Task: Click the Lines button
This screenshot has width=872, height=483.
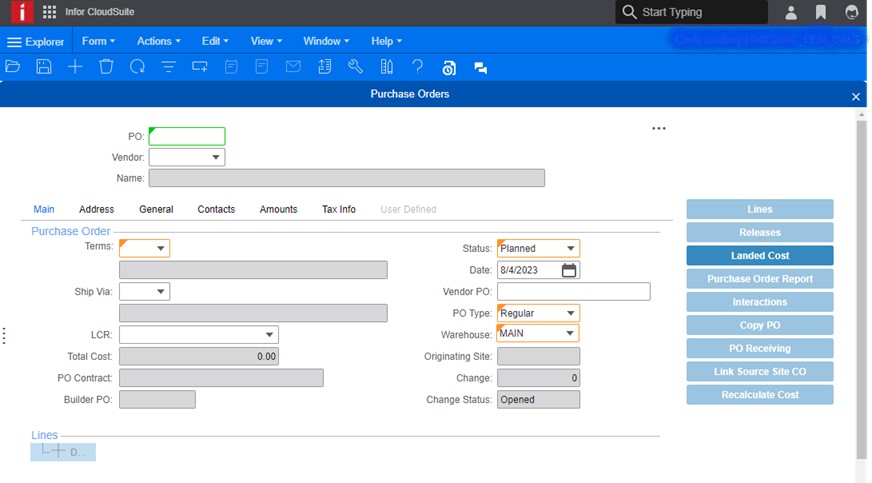Action: point(760,210)
